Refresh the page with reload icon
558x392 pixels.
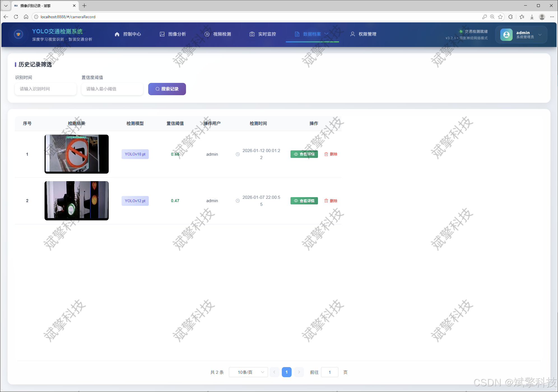16,17
